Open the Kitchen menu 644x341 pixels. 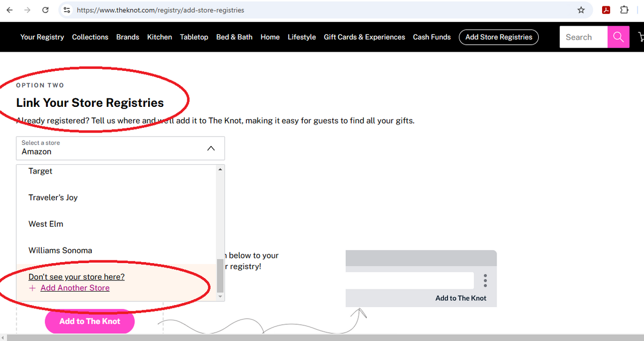click(159, 37)
